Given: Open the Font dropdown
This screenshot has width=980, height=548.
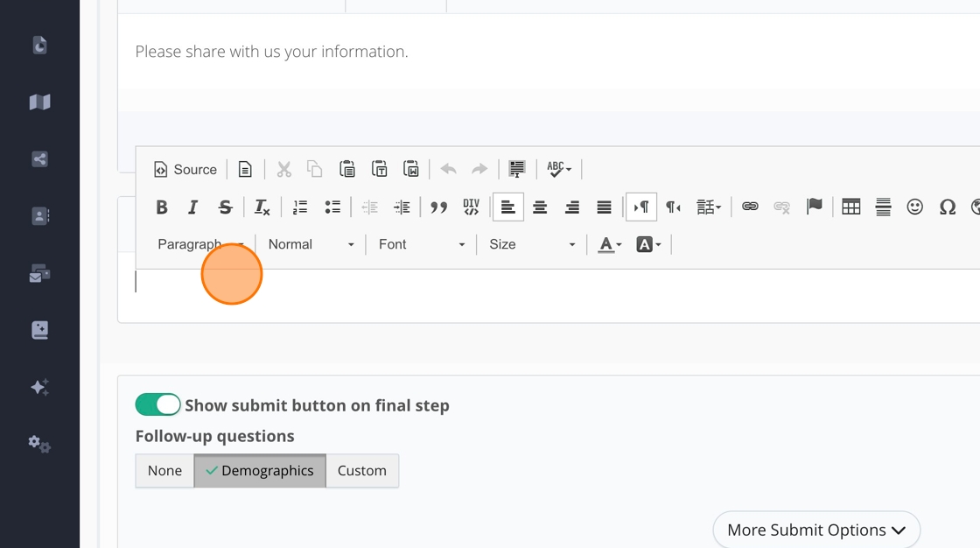Looking at the screenshot, I should pyautogui.click(x=421, y=244).
